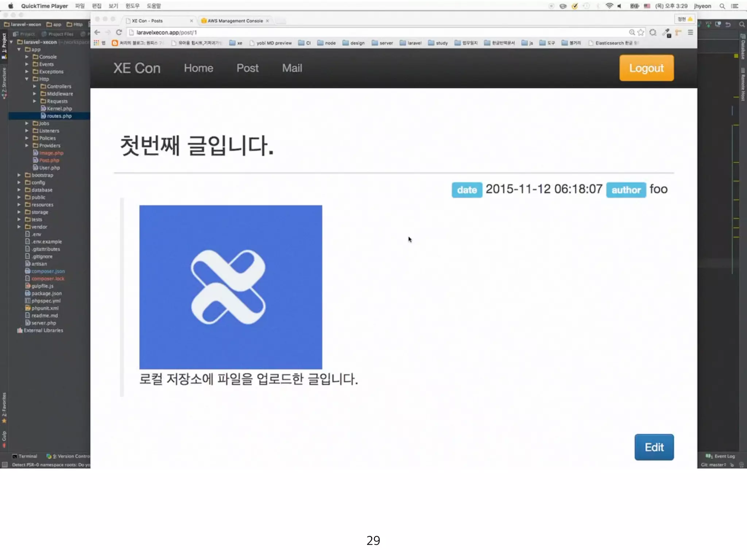This screenshot has height=560, width=747.
Task: Open the Database side panel tab
Action: point(743,46)
